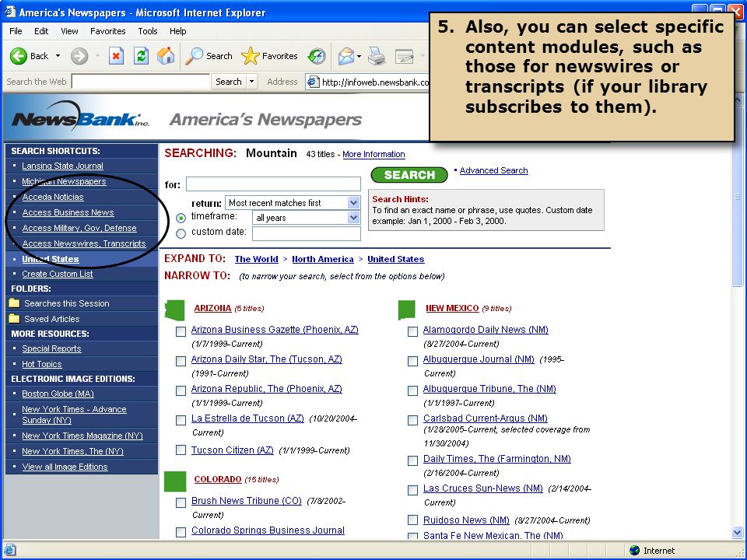
Task: Check Carlsbad Current-Argus checkbox
Action: pyautogui.click(x=412, y=420)
